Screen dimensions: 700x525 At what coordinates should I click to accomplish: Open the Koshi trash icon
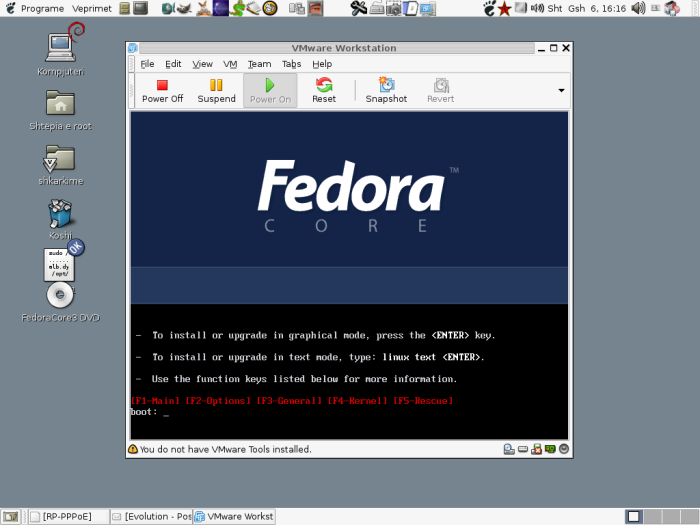coord(60,220)
